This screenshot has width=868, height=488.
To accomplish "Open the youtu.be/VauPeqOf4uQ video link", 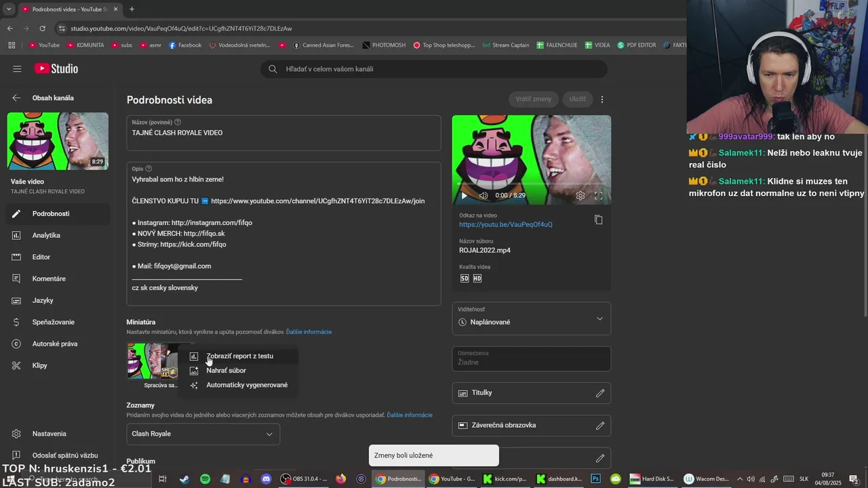I will [x=506, y=224].
